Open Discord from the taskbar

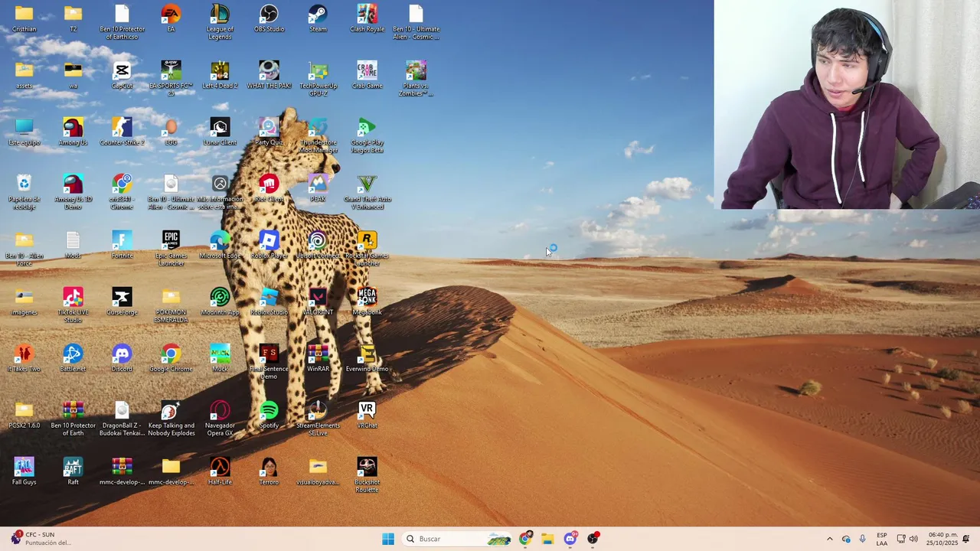[570, 539]
